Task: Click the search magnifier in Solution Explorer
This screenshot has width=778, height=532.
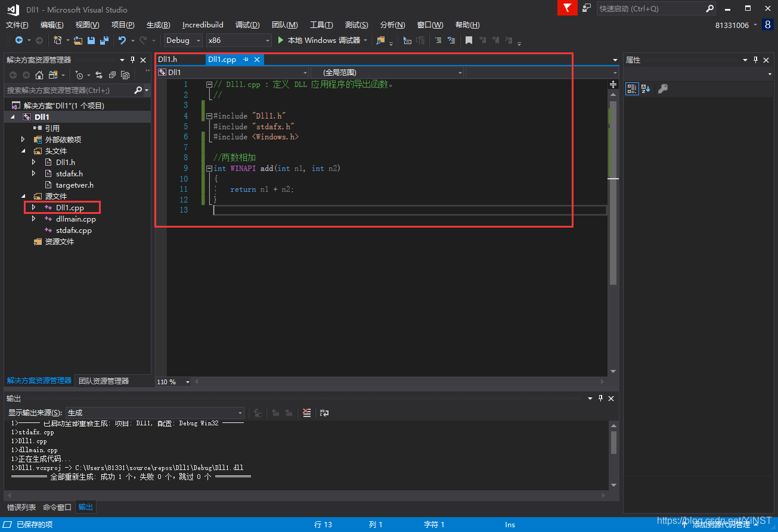Action: coord(138,90)
